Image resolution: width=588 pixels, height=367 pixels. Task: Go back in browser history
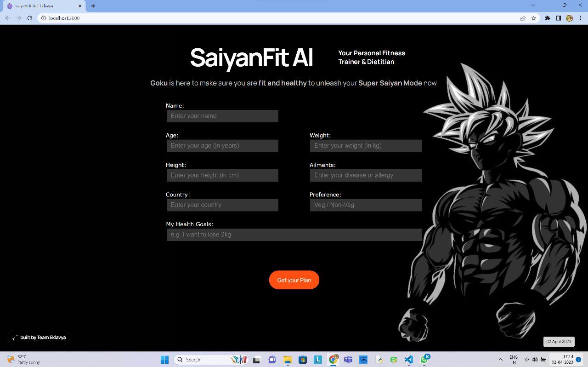click(8, 18)
